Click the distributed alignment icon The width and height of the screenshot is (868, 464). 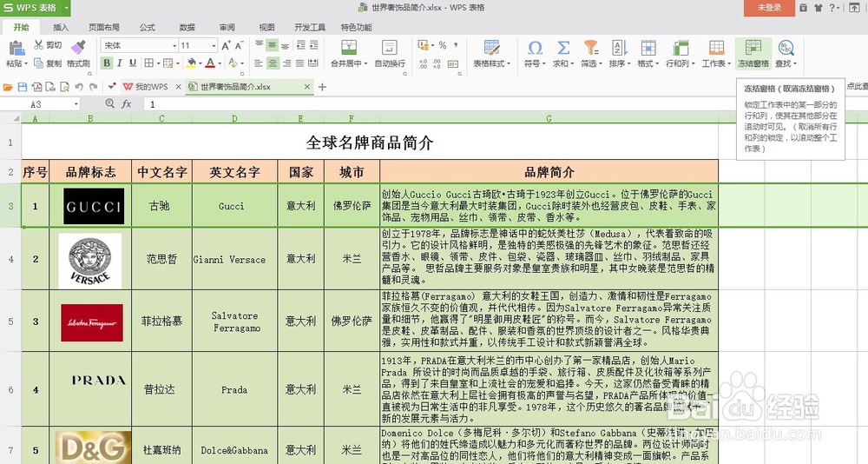pyautogui.click(x=312, y=63)
